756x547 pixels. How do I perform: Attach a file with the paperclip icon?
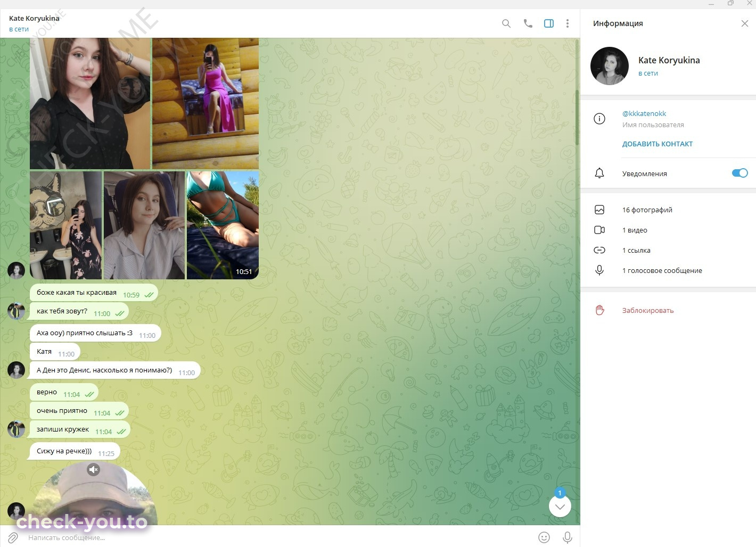13,537
